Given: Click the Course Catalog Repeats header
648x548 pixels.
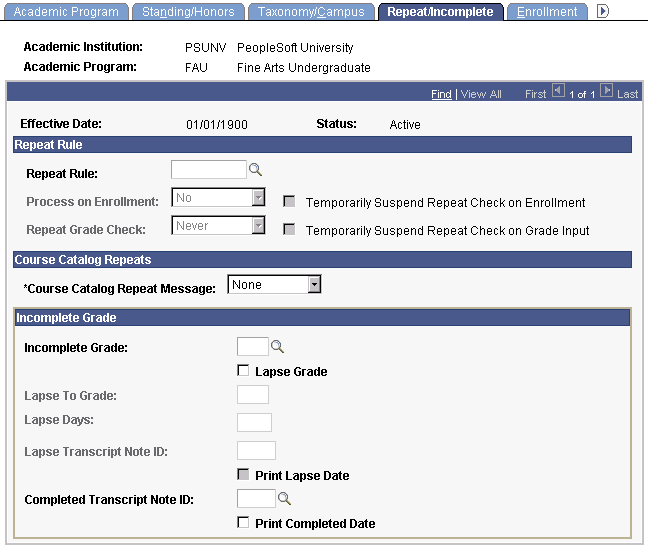Looking at the screenshot, I should tap(322, 260).
